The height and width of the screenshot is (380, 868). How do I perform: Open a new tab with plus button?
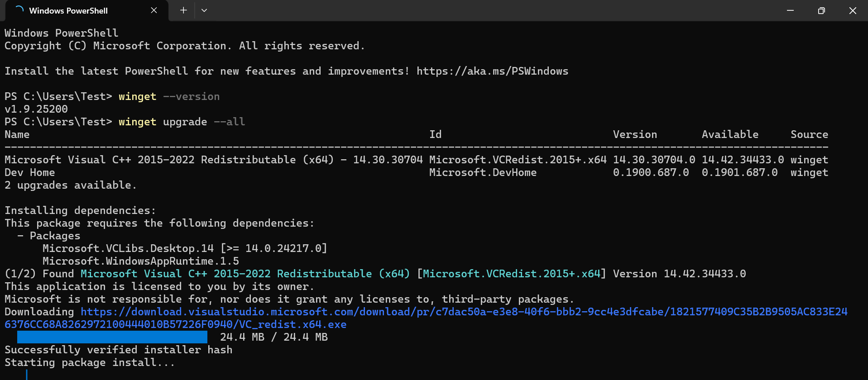183,10
